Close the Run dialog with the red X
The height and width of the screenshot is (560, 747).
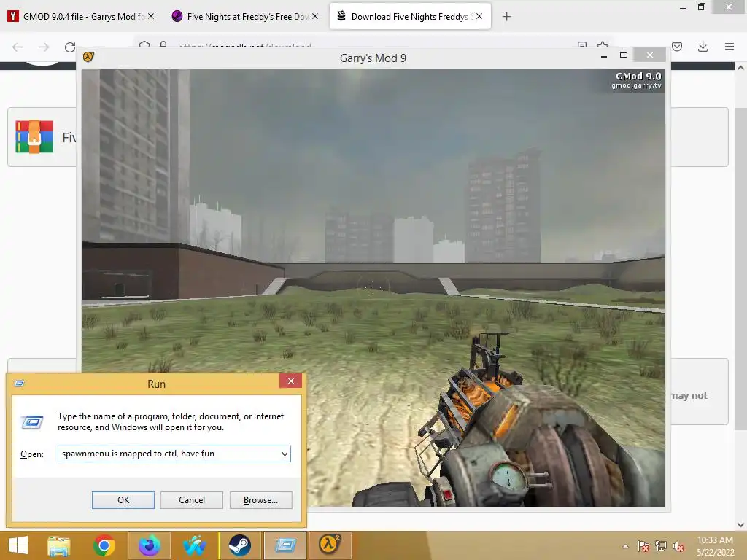[290, 381]
